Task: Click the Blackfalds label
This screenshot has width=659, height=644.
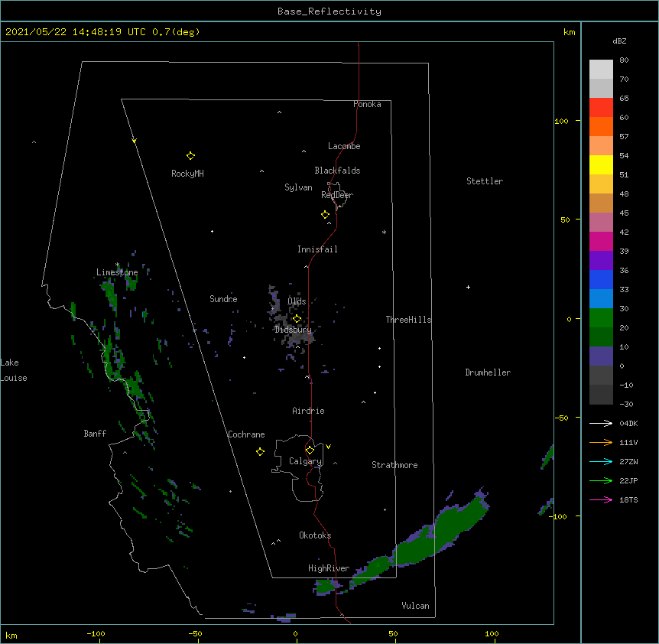Action: coord(337,171)
